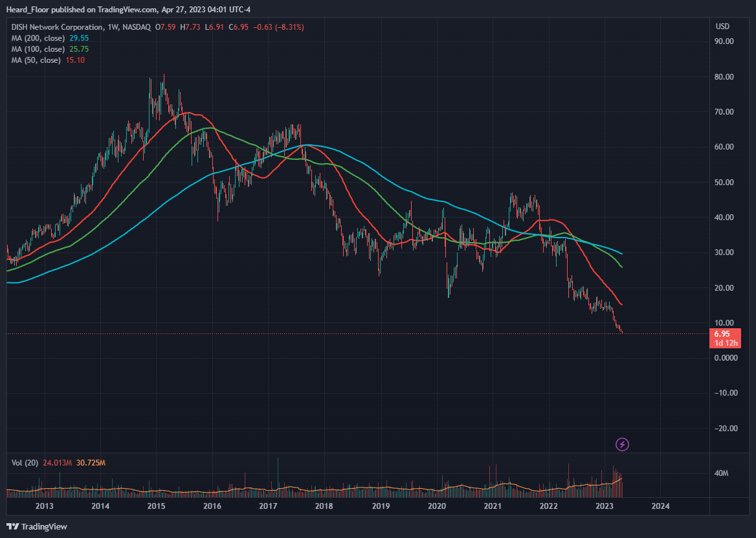Click the 80.00 price axis label

[x=724, y=76]
